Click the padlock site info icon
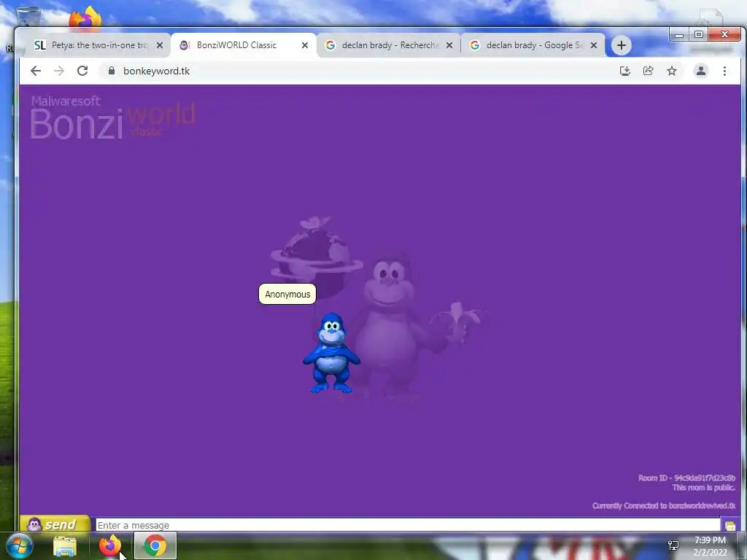Viewport: 747px width, 560px height. 112,71
